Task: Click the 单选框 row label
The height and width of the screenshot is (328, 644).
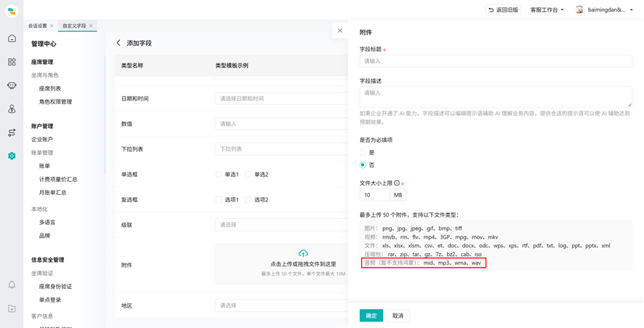Action: point(129,175)
